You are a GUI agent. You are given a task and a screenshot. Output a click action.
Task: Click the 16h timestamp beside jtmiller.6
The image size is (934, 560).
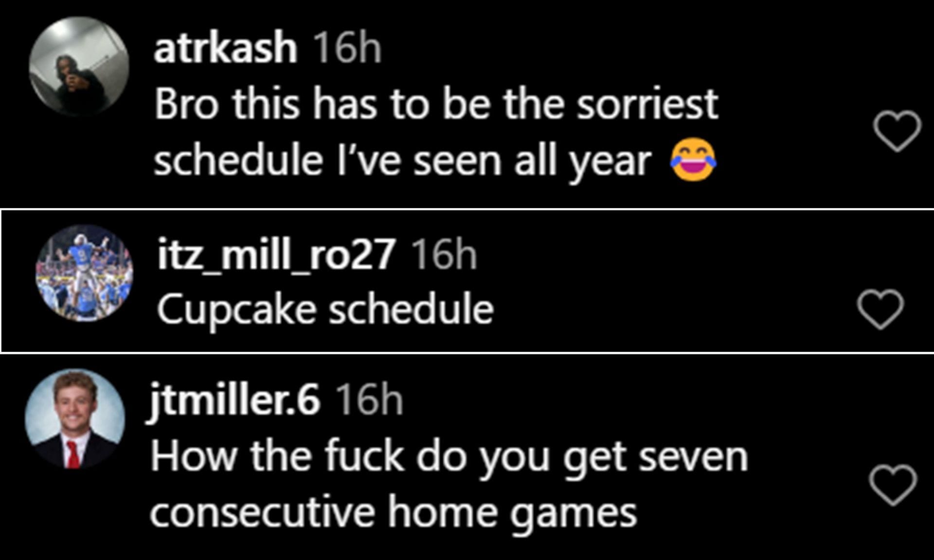pyautogui.click(x=370, y=400)
